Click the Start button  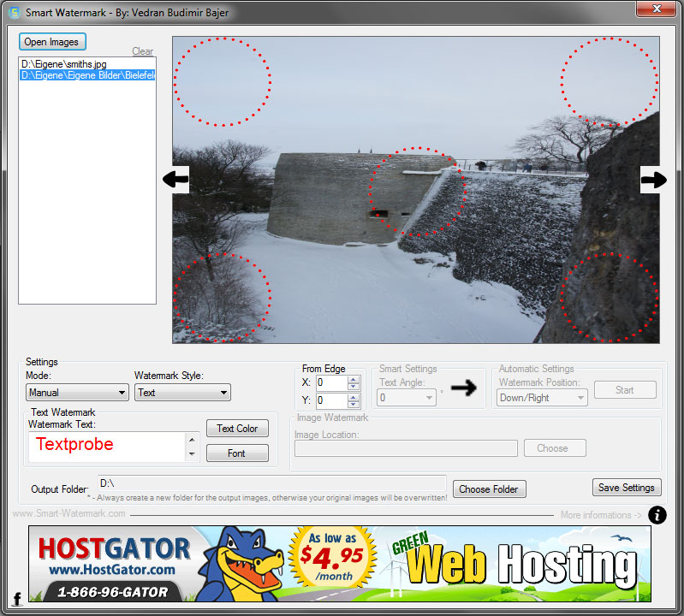click(625, 390)
